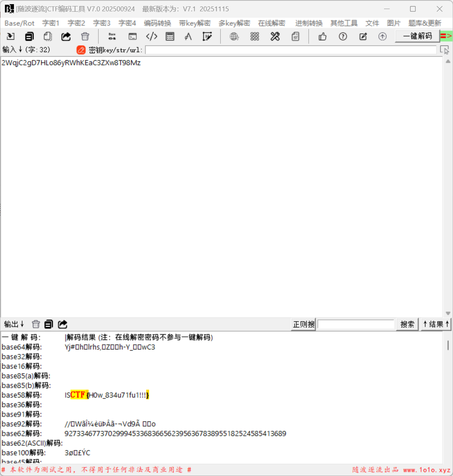Click the stacked-pages copy icon in the top toolbar
Viewport: 453px width, 476px height.
tap(29, 37)
